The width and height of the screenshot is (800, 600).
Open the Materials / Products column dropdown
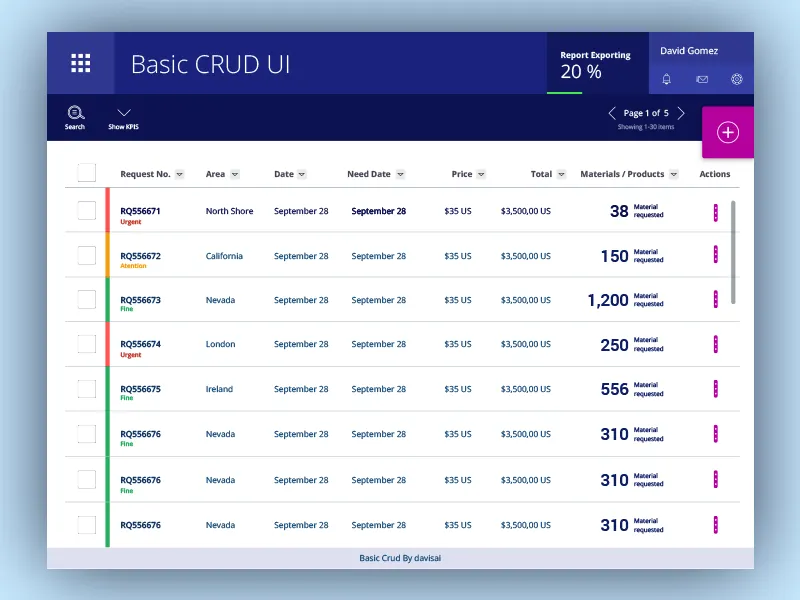[674, 174]
